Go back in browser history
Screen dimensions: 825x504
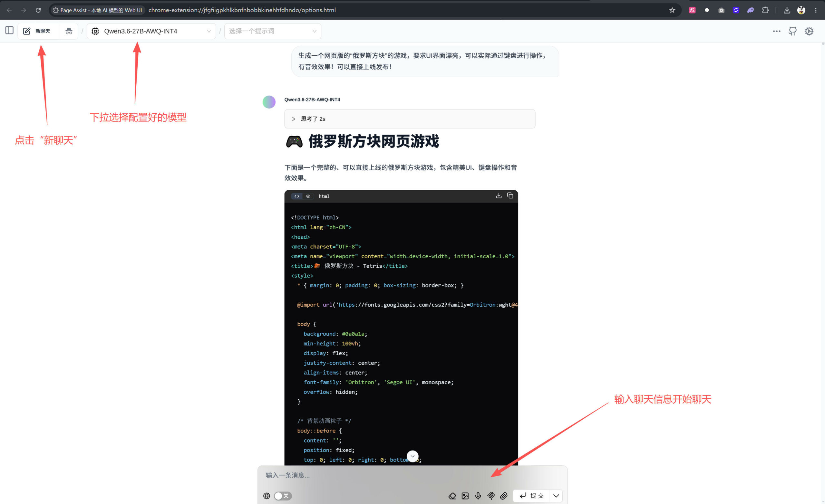tap(9, 10)
